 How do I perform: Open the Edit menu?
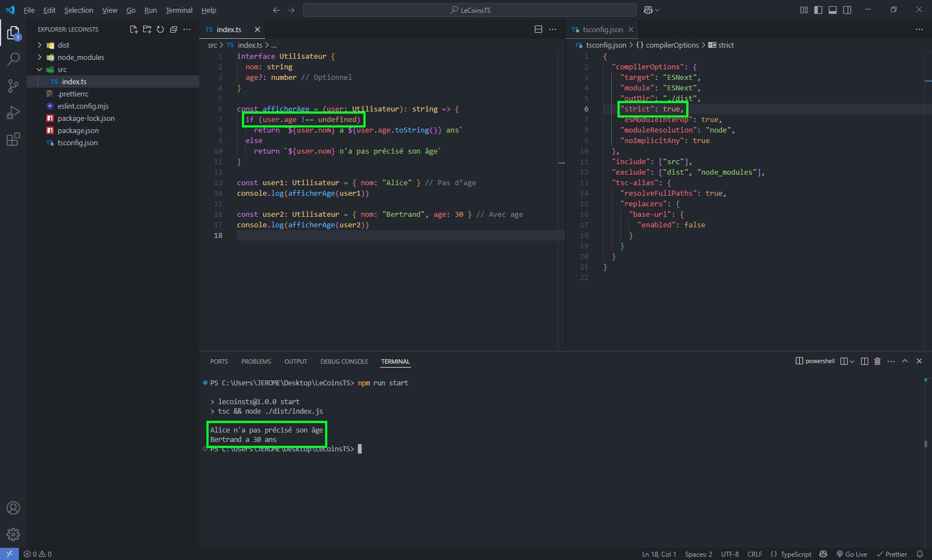[x=49, y=10]
